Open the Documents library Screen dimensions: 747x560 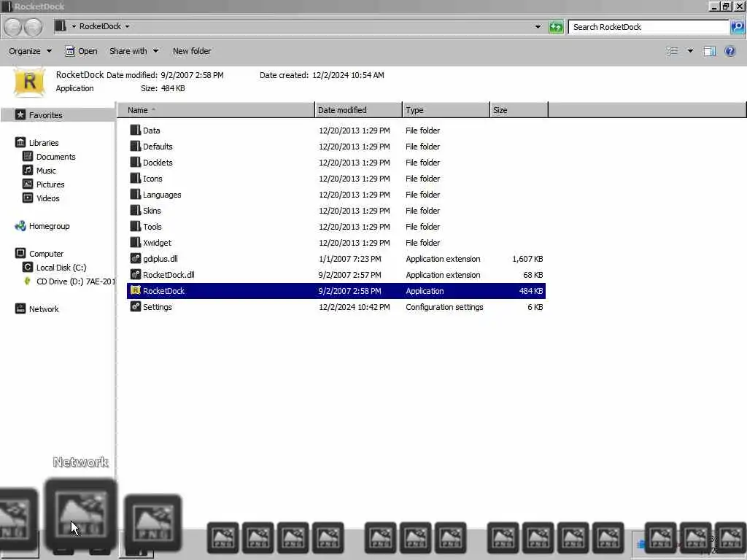point(55,157)
